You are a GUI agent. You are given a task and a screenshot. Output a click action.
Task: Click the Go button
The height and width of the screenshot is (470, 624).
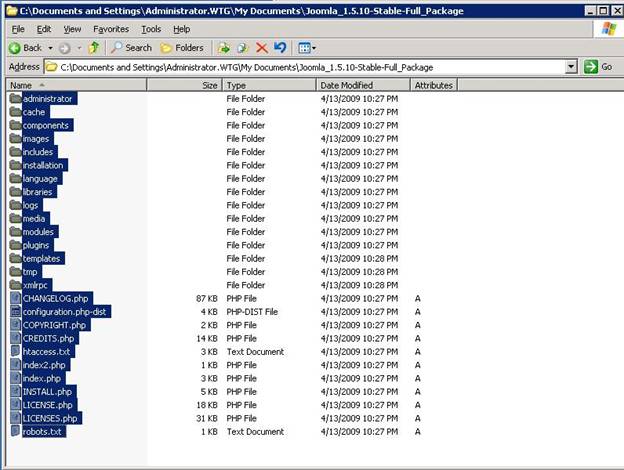(x=598, y=67)
